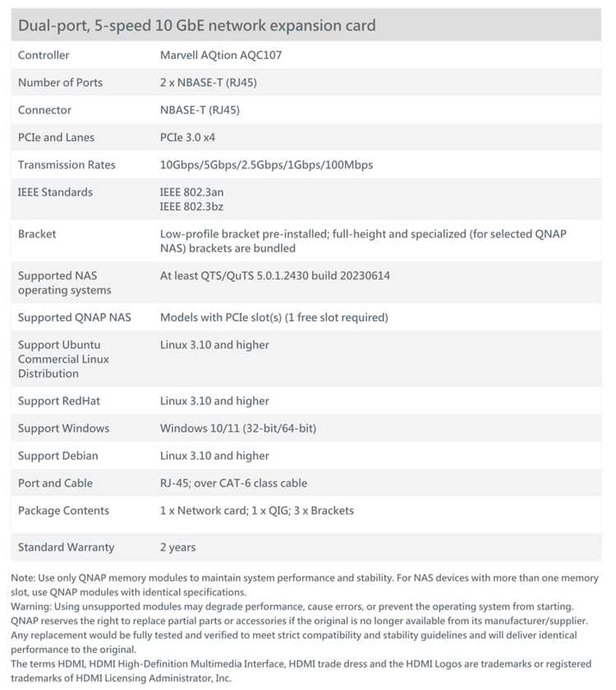The width and height of the screenshot is (616, 690).
Task: Select the 2 years warranty value
Action: point(177,547)
